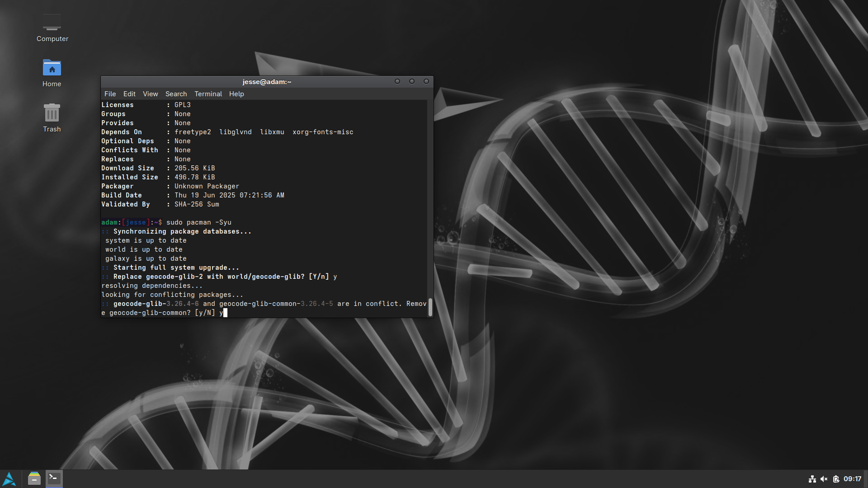Click the '496.78 KiB' installed size value
This screenshot has height=488, width=868.
click(195, 177)
